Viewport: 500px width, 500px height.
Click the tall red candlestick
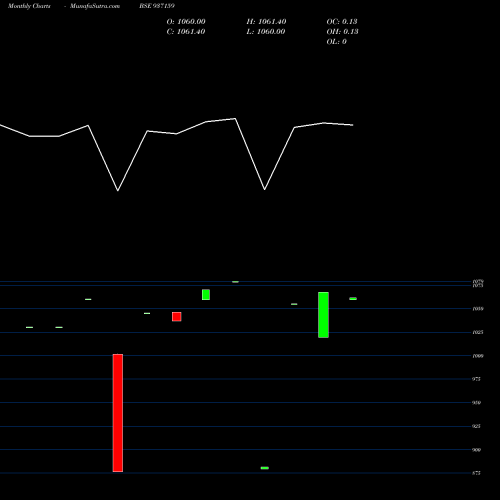tap(118, 413)
